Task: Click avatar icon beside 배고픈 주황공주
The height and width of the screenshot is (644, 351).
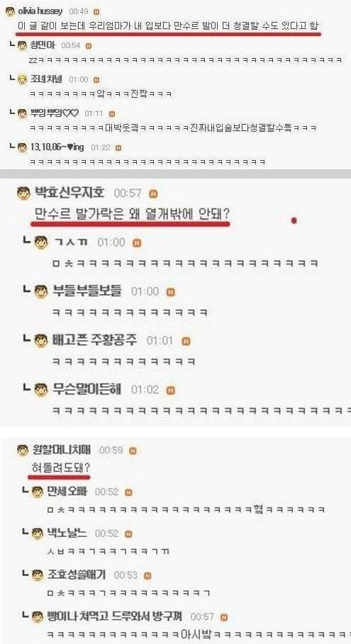Action: [x=41, y=341]
